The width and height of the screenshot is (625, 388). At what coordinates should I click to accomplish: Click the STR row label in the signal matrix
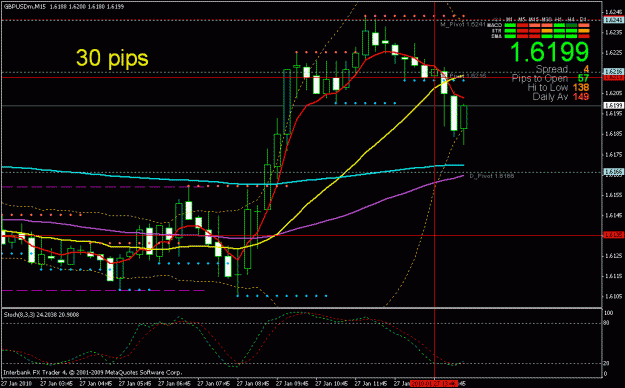click(x=496, y=31)
